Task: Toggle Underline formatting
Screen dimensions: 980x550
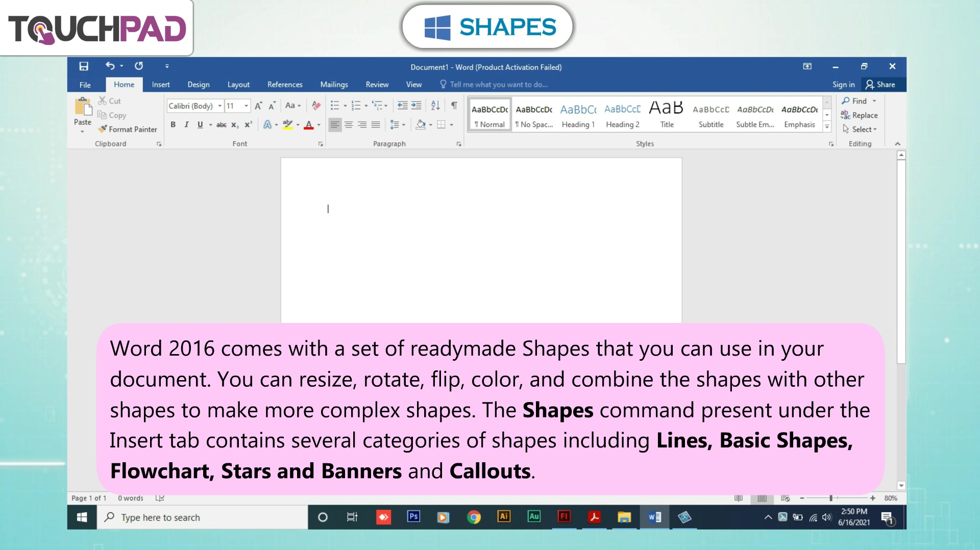Action: pyautogui.click(x=200, y=124)
